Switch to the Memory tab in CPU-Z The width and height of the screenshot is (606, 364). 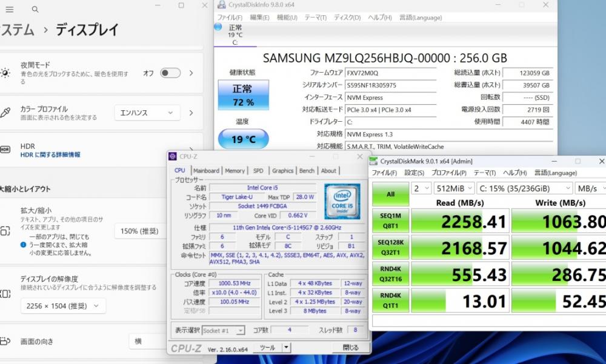235,171
